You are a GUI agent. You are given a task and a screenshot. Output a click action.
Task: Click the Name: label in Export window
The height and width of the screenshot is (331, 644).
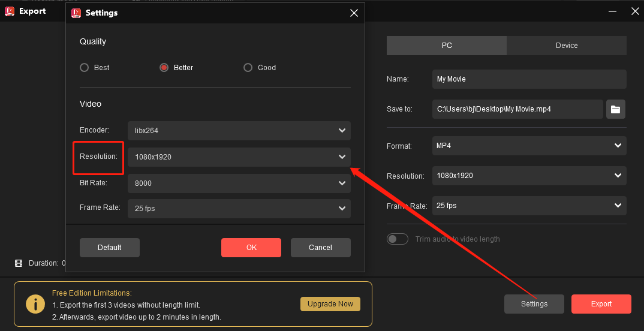(x=398, y=79)
